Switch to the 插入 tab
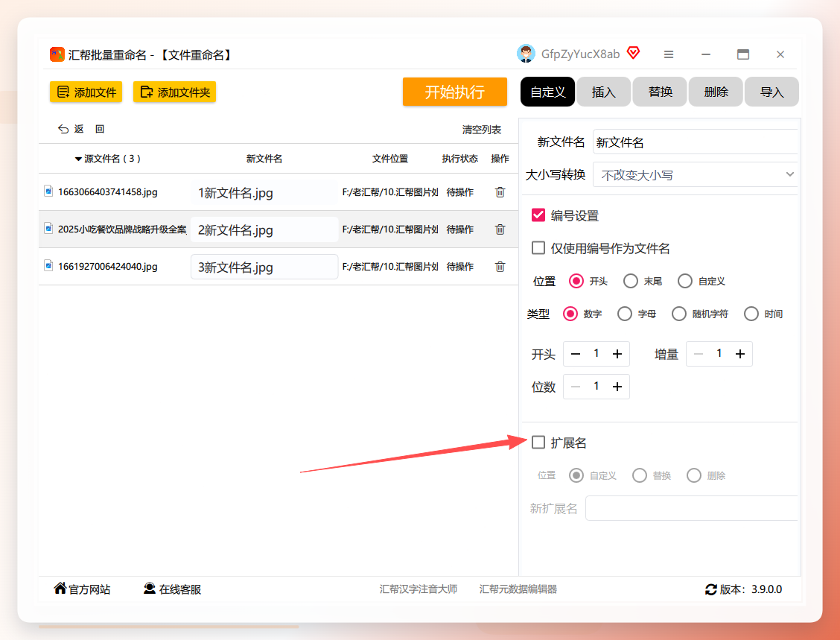Screen dimensions: 840x640 pyautogui.click(x=604, y=92)
